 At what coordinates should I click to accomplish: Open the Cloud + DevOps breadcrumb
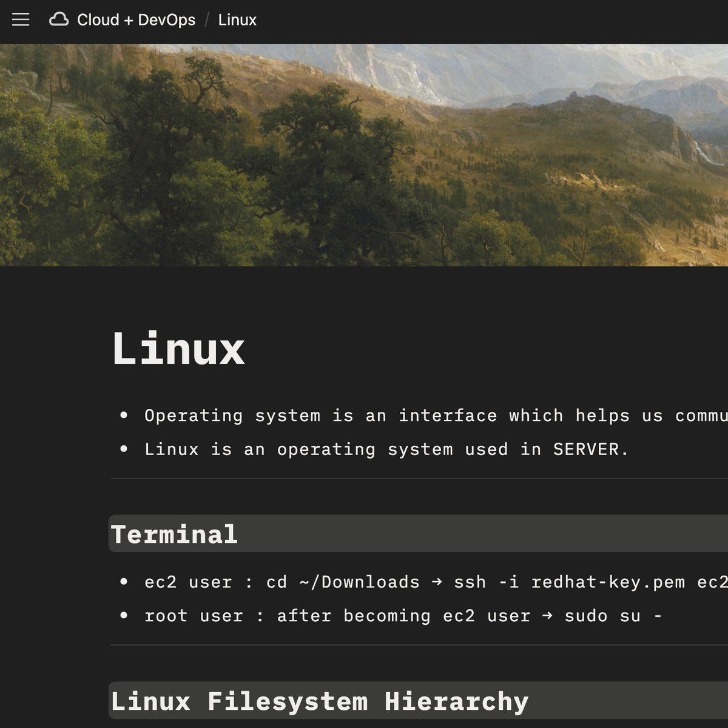pos(136,20)
